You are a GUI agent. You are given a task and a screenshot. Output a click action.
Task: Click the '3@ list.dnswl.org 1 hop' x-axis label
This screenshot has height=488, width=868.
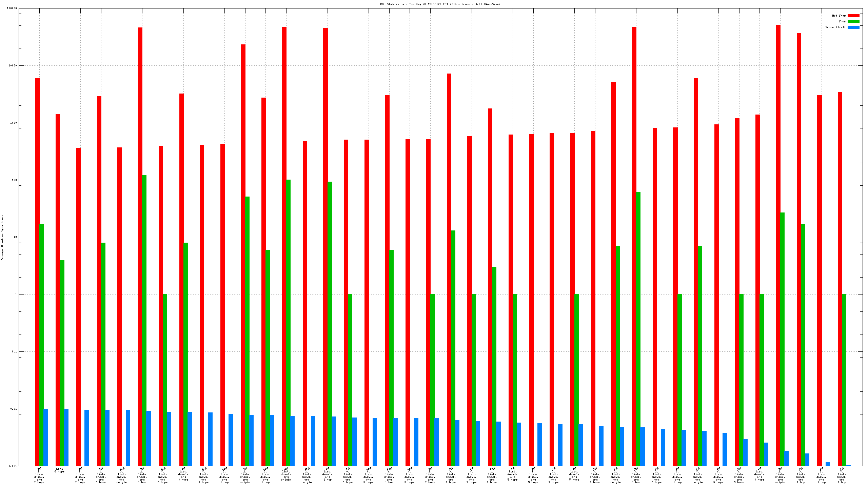tap(328, 474)
